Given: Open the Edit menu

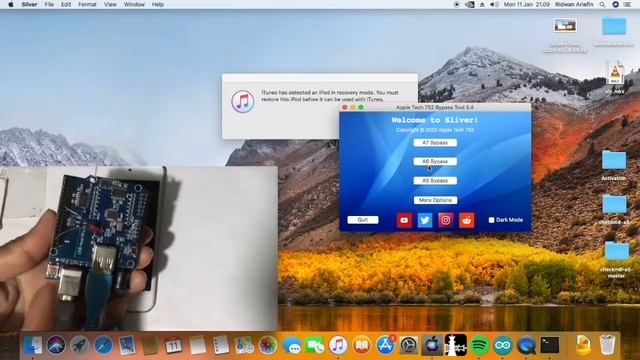Looking at the screenshot, I should [66, 4].
